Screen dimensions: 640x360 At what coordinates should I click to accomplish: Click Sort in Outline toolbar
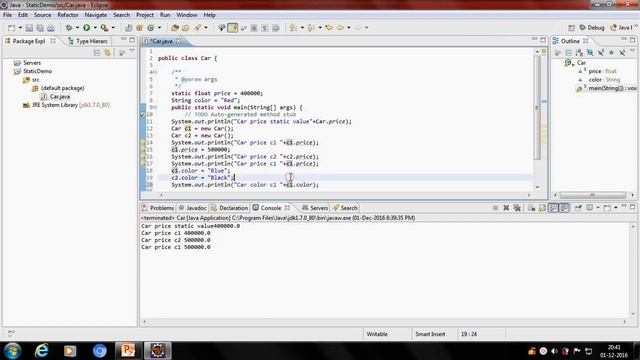[579, 53]
